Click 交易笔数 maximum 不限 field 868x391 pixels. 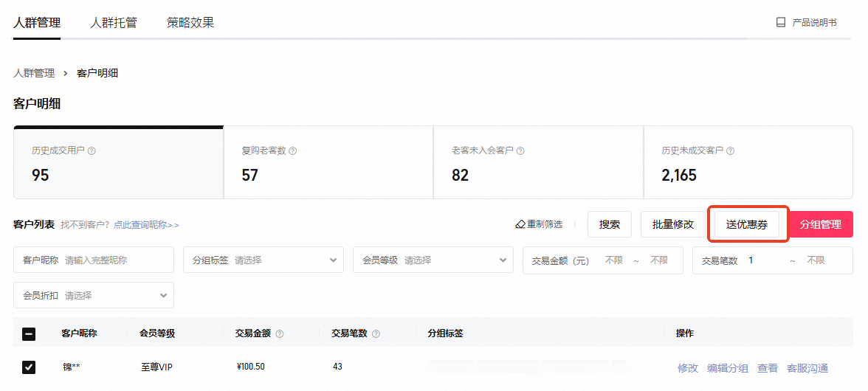click(816, 260)
